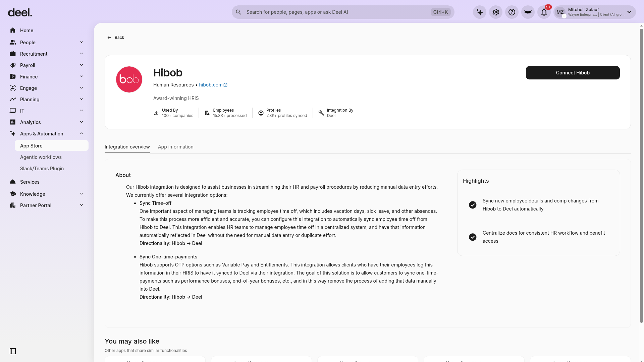Expand the Knowledge menu chevron
This screenshot has height=362, width=644.
(82, 194)
